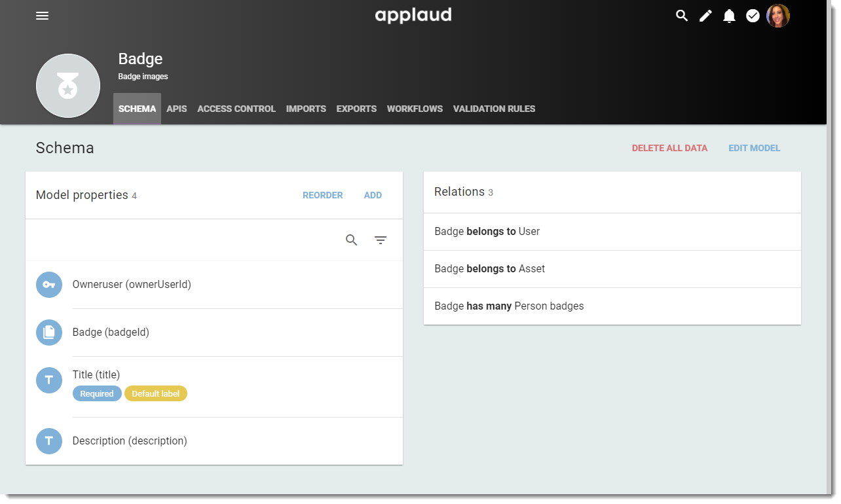Open the Description (description) property
Screen dimensions: 841x504
(x=214, y=441)
